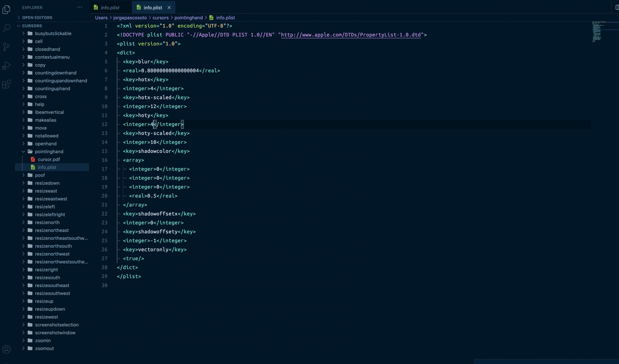Image resolution: width=619 pixels, height=364 pixels.
Task: Open the Run and Debug icon
Action: pos(6,65)
